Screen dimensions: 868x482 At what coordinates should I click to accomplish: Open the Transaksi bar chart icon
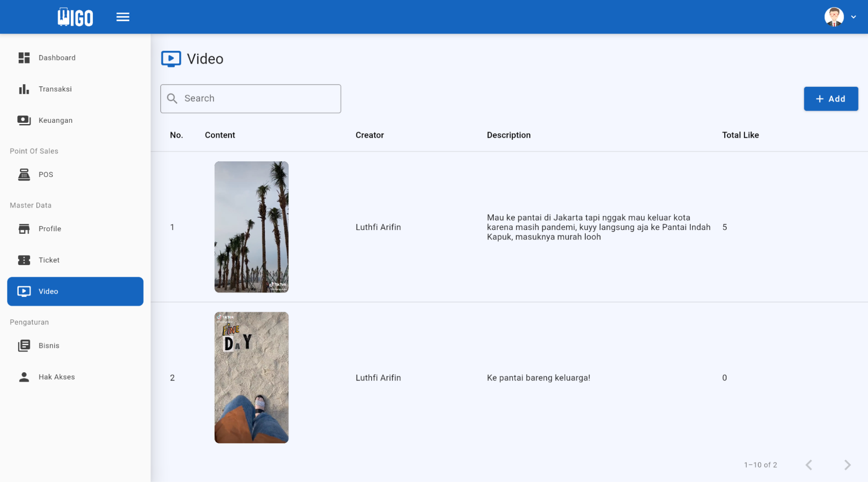(24, 89)
